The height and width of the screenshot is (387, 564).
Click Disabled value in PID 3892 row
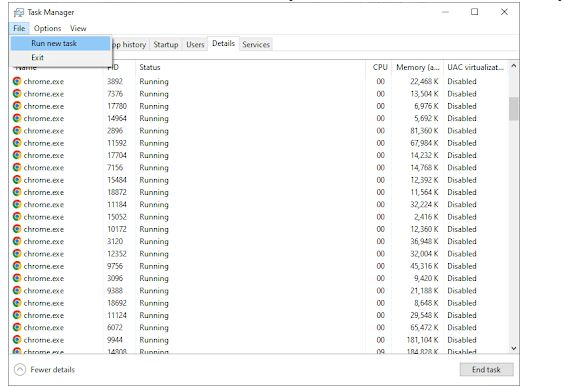(462, 82)
